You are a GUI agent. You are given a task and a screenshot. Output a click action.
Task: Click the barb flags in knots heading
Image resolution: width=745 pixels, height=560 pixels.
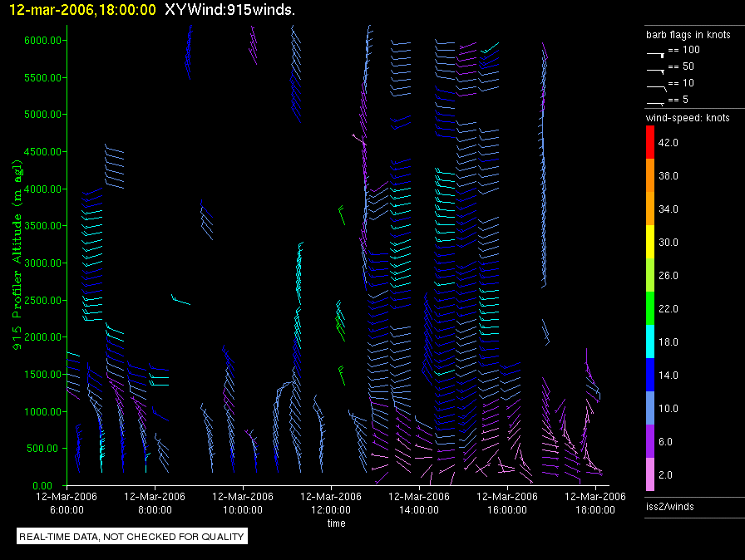[x=688, y=36]
